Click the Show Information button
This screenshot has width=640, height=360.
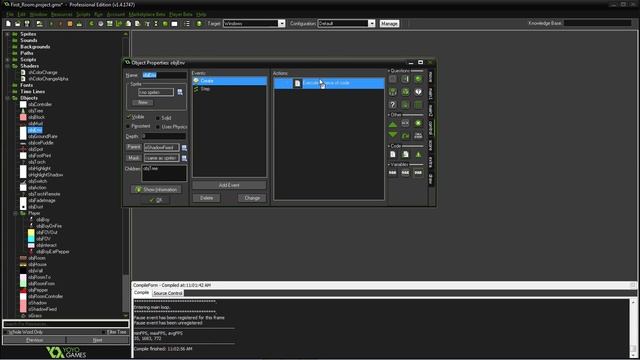(156, 190)
